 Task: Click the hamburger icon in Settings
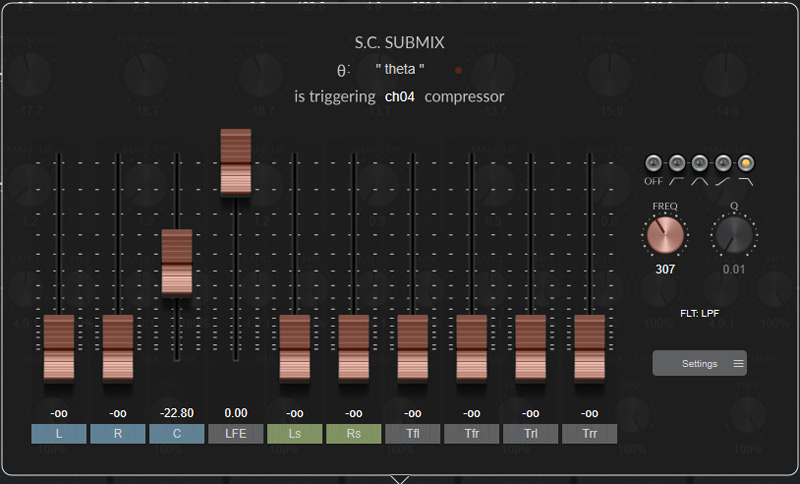coord(738,364)
